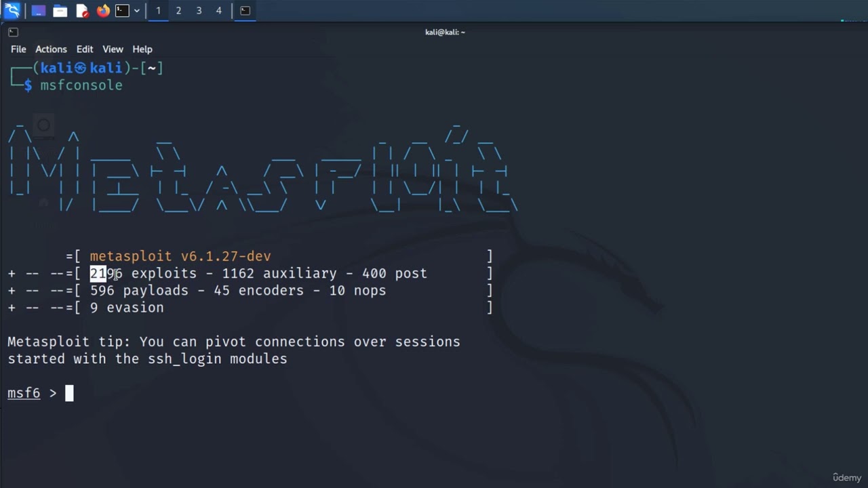Click the msf6 prompt input cursor
This screenshot has width=868, height=488.
[69, 393]
